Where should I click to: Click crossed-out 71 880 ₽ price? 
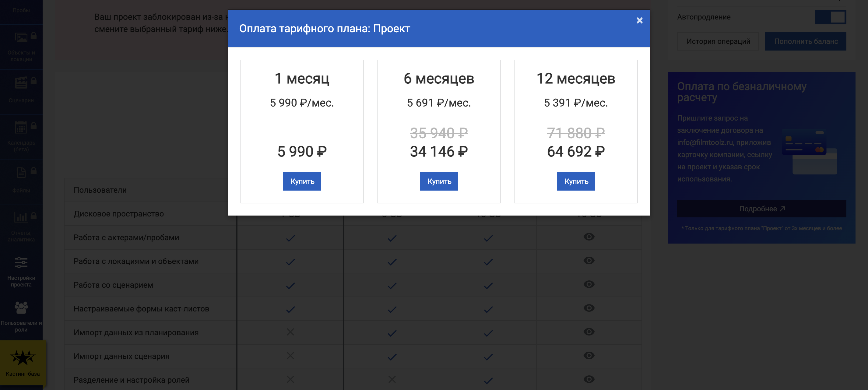[x=576, y=133]
